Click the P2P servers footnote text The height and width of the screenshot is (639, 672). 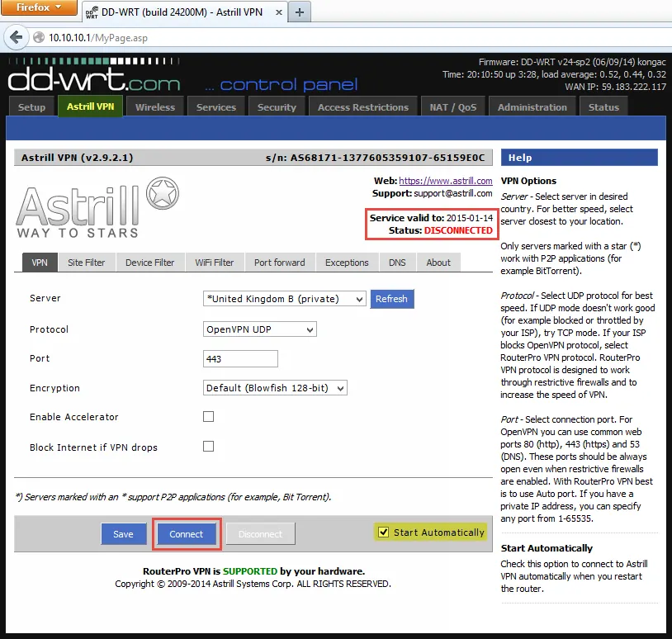pos(173,497)
